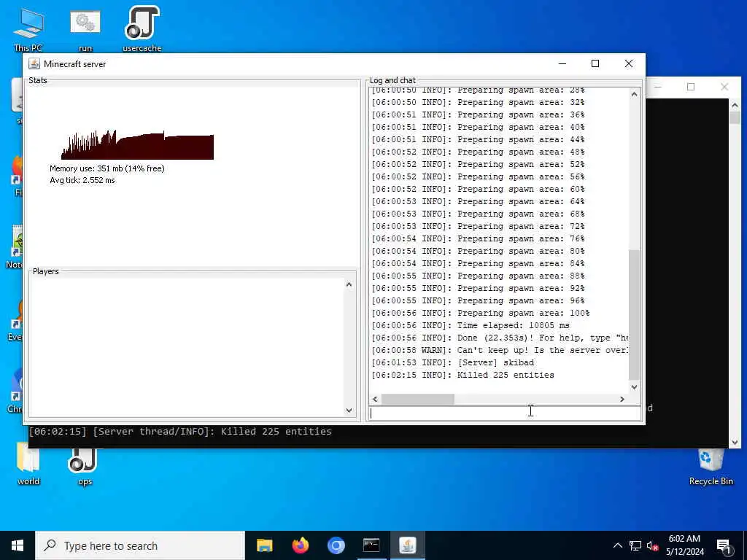
Task: Click the taskbar search box
Action: point(140,545)
